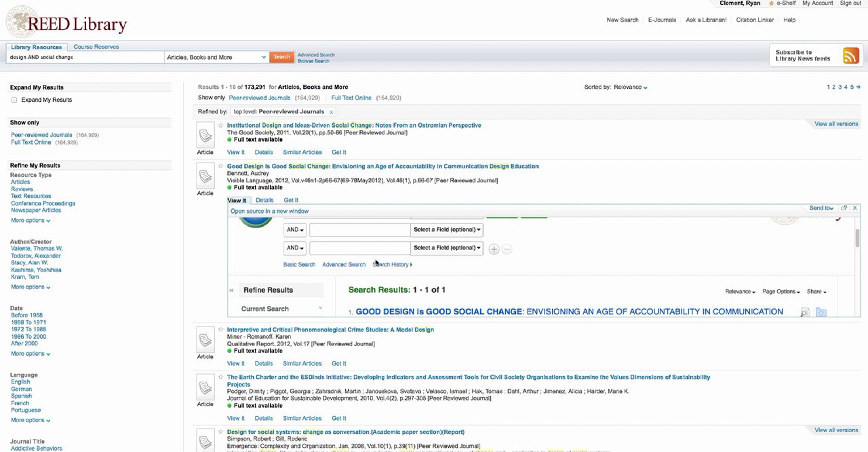Open the first Select a Field dropdown
Viewport: 868px width, 452px height.
(447, 230)
